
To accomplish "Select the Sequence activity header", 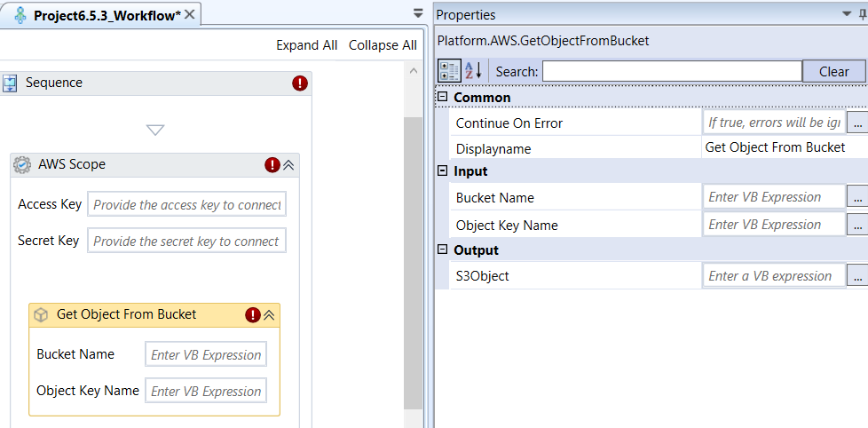I will pyautogui.click(x=155, y=83).
